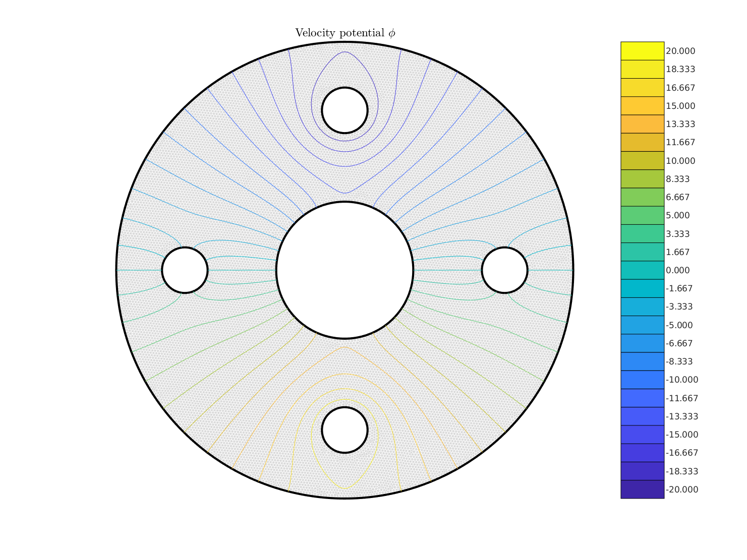
Task: Click the 'Velocity potential φ' plot title
Action: pos(346,33)
